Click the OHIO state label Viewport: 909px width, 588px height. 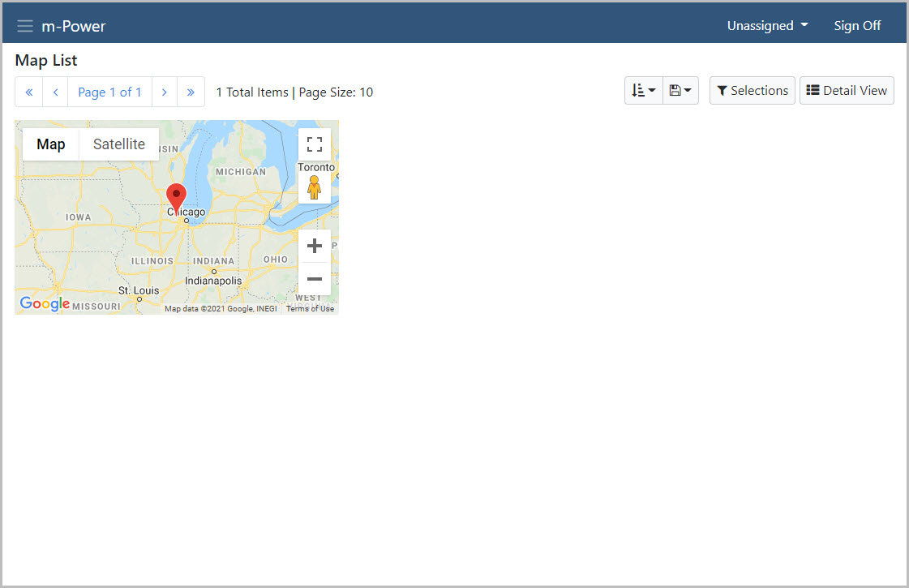(x=276, y=260)
